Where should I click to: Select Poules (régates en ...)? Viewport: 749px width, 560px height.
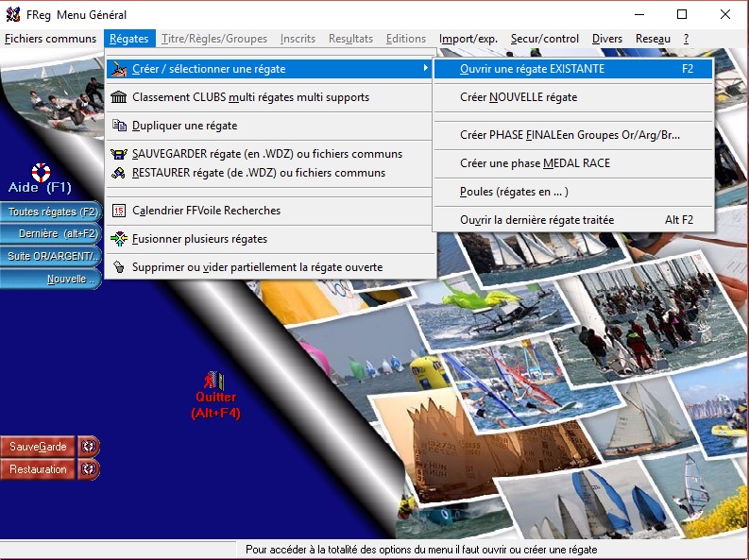coord(573,192)
